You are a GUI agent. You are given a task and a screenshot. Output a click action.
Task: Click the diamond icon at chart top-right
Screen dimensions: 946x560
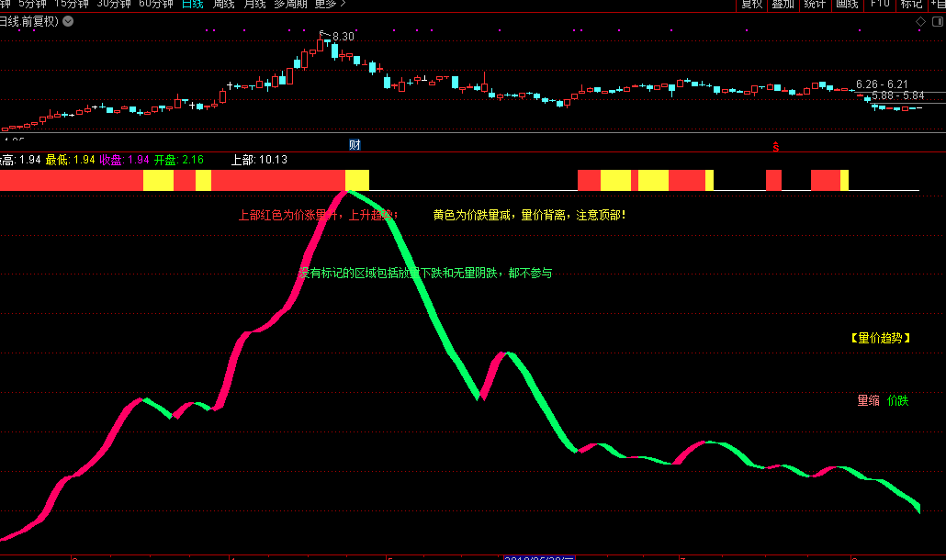920,22
